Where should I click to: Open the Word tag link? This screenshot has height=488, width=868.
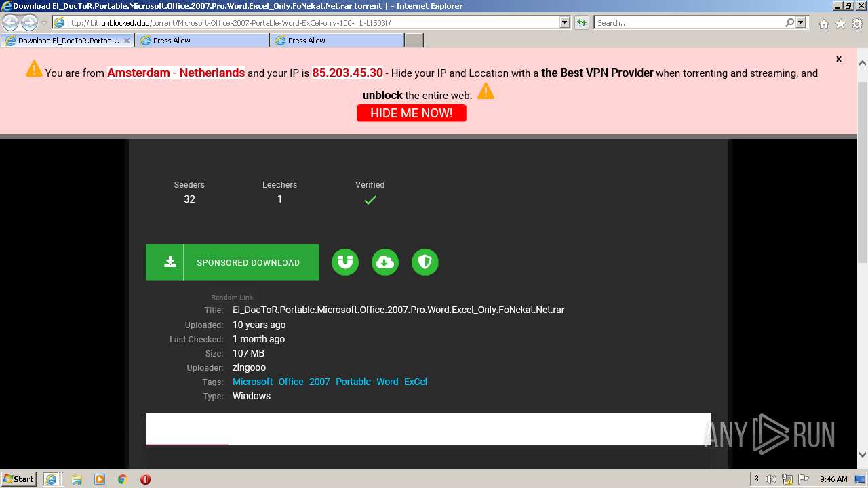click(387, 382)
